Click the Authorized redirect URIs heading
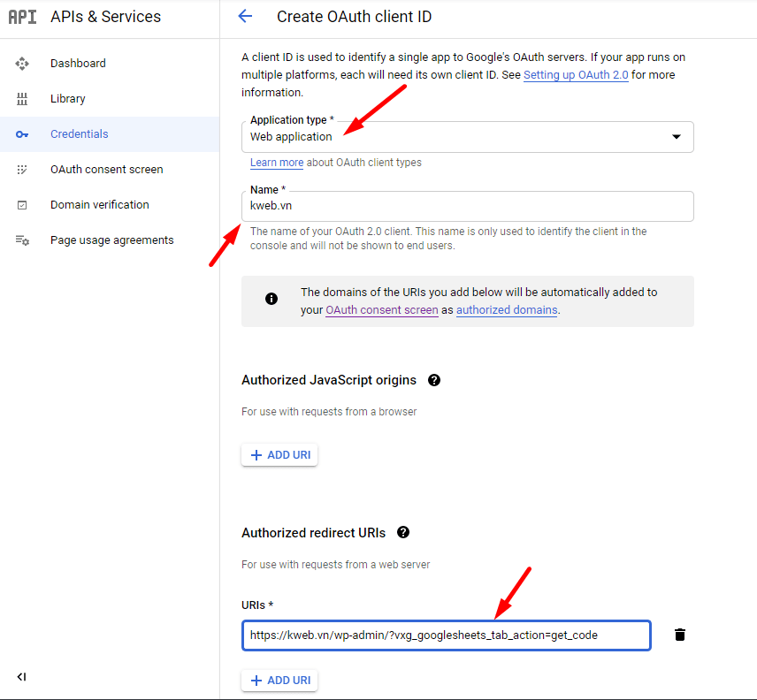 click(313, 533)
